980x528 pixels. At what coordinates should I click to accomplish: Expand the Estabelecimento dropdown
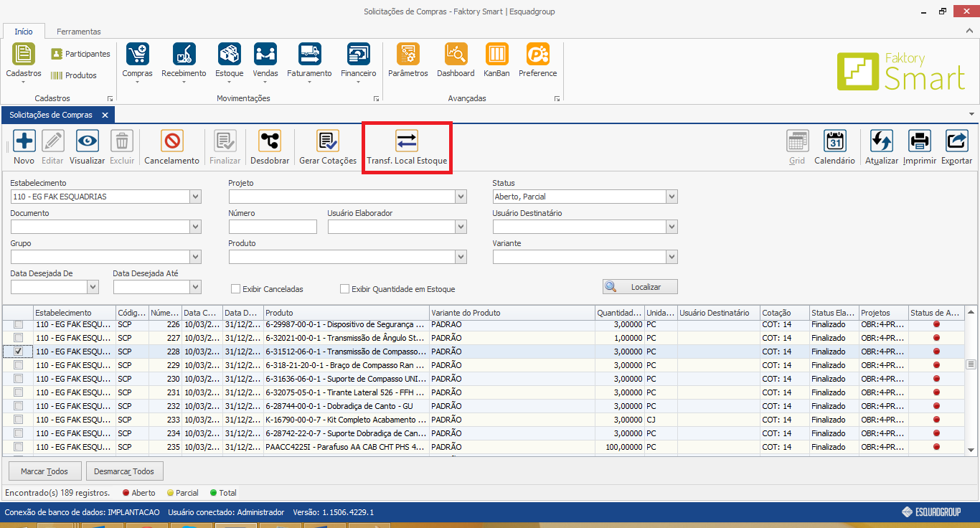point(195,197)
